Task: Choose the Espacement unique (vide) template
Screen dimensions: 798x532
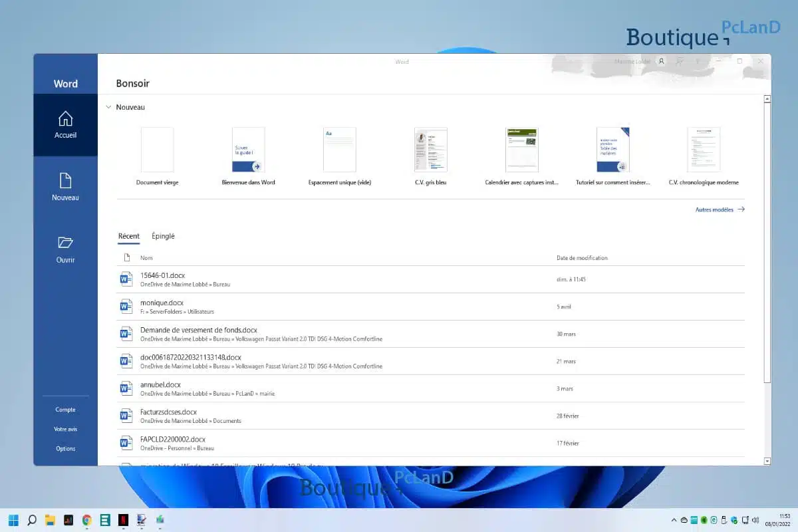Action: tap(339, 156)
